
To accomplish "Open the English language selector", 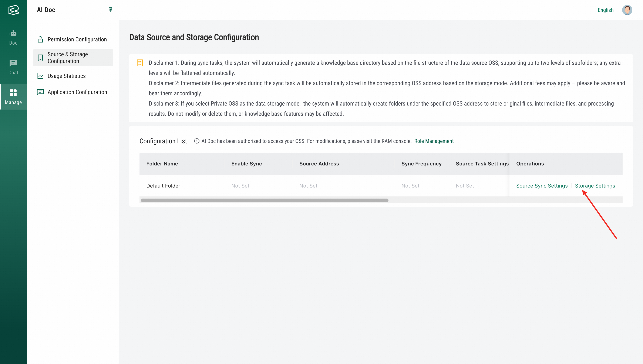I will [x=605, y=10].
